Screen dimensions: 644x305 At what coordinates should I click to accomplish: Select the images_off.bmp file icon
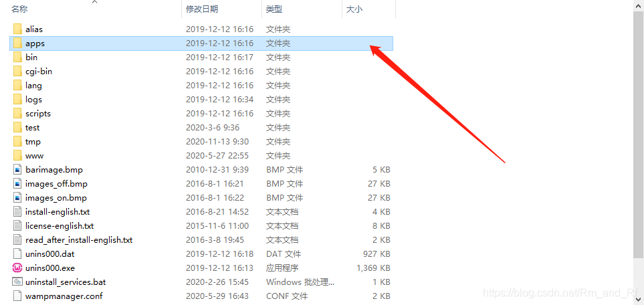[17, 183]
